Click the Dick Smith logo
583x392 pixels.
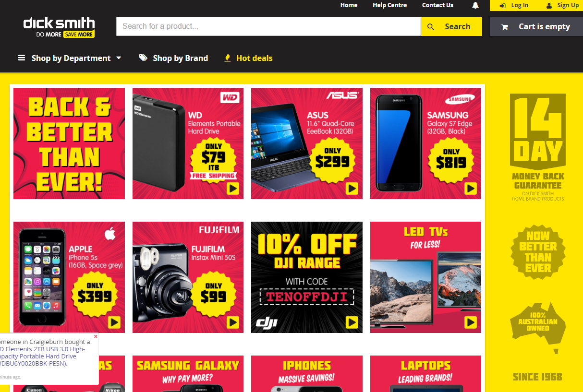[x=59, y=27]
